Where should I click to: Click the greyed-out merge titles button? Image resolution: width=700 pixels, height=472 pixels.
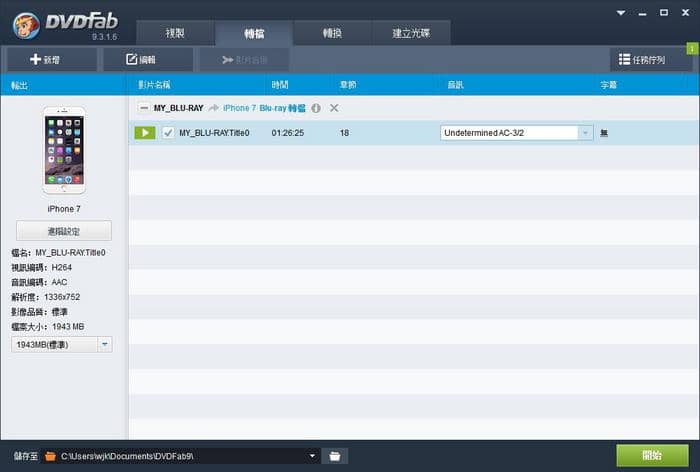point(244,59)
